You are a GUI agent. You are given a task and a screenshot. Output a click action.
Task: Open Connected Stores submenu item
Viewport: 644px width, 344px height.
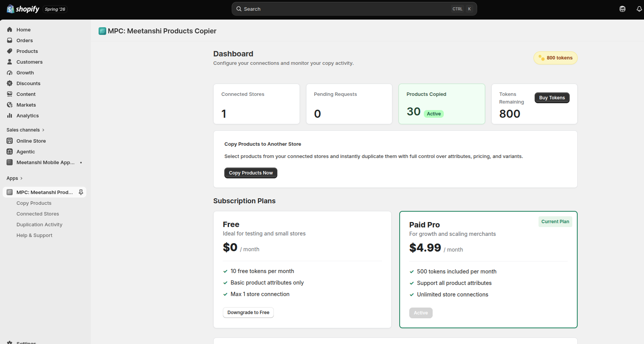coord(38,214)
